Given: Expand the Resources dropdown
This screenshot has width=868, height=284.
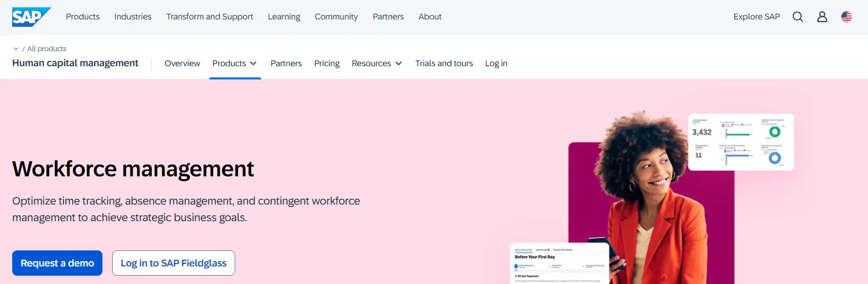Looking at the screenshot, I should point(377,63).
